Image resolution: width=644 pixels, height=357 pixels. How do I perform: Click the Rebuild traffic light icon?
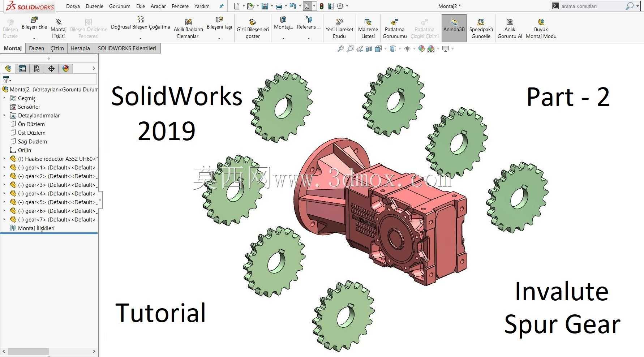(x=322, y=6)
